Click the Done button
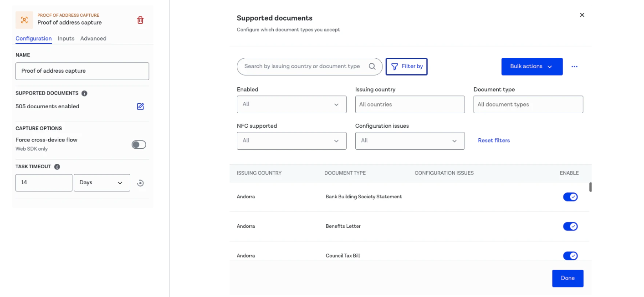The height and width of the screenshot is (297, 644). click(x=567, y=278)
